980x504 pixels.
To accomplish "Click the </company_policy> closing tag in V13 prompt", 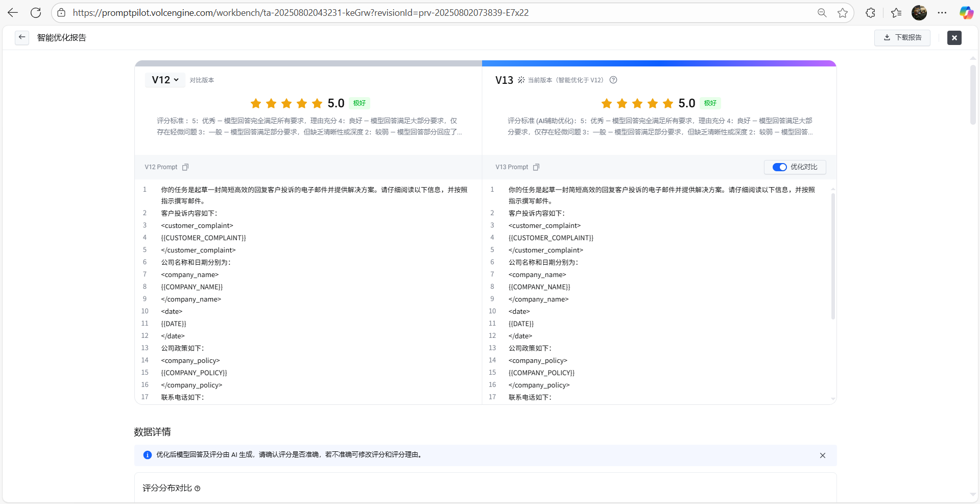I will tap(539, 385).
